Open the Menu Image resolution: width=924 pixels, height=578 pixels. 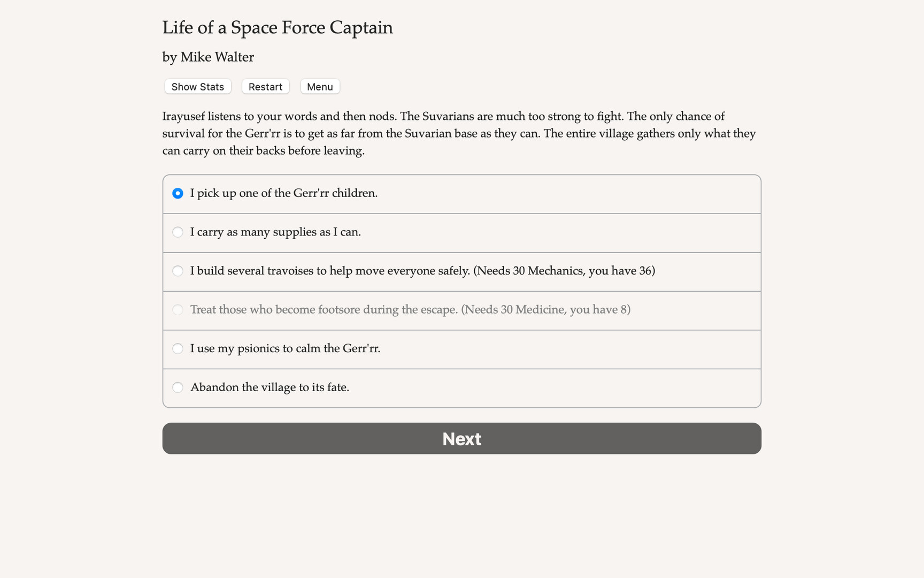click(x=320, y=86)
